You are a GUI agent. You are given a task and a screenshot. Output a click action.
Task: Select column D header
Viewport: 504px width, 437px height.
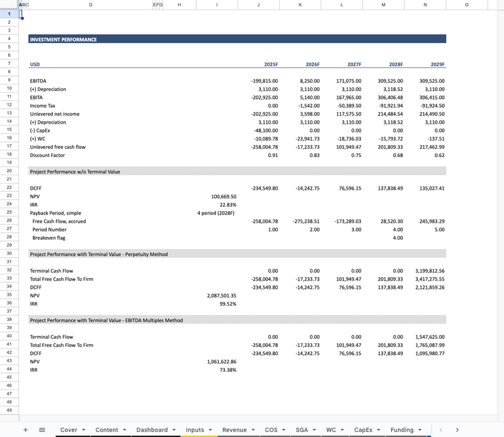[x=91, y=4]
